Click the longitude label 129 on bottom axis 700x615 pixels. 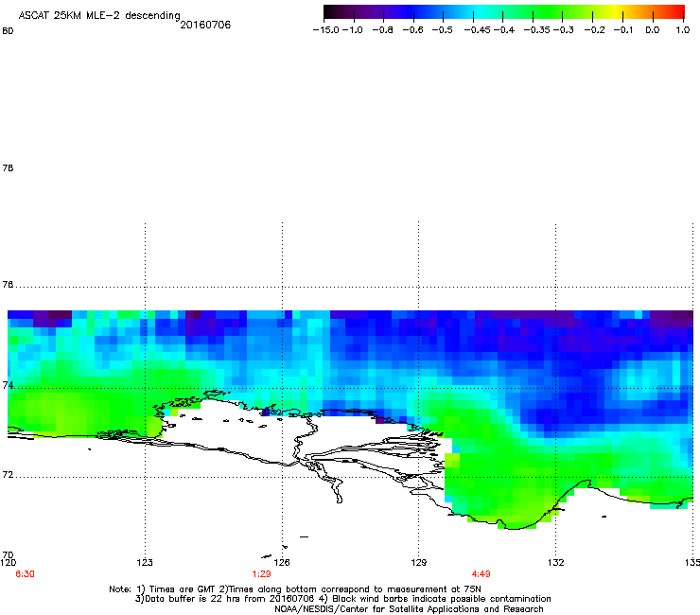(419, 562)
